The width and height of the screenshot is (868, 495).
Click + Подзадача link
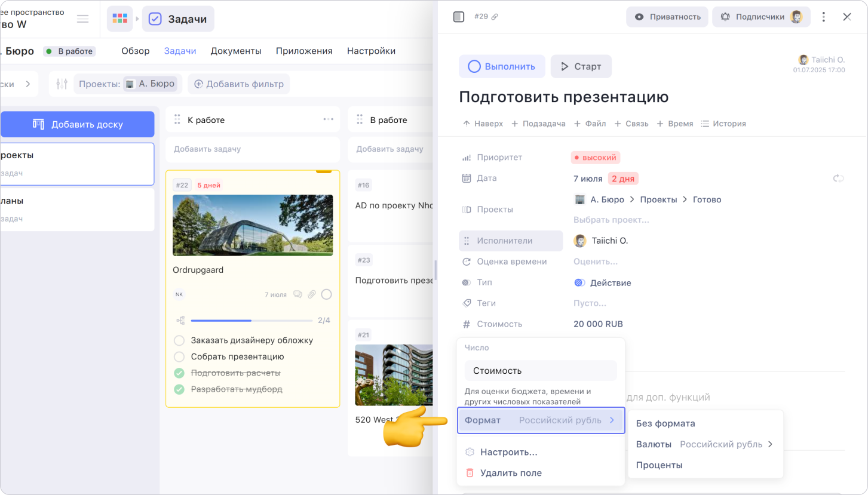pyautogui.click(x=538, y=124)
